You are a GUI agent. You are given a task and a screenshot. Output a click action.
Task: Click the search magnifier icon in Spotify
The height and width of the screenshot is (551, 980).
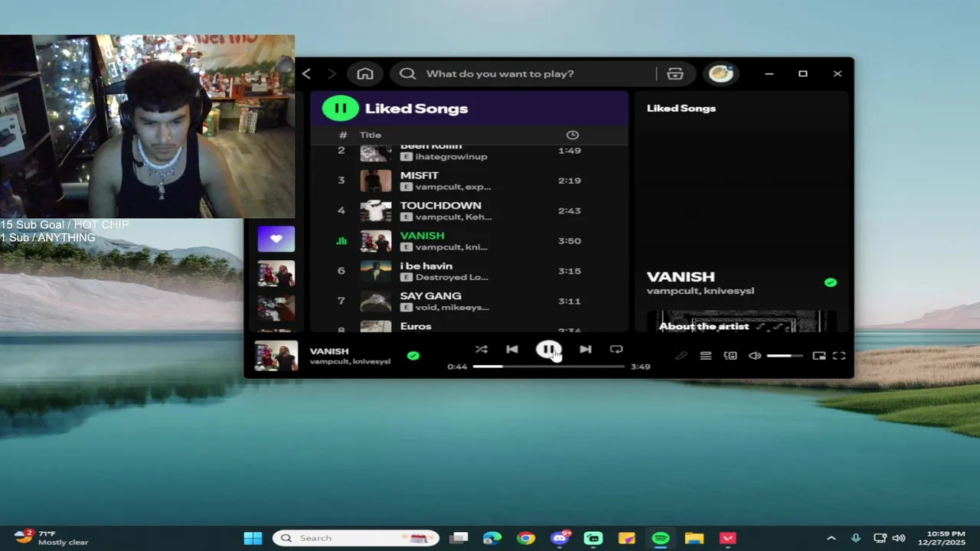tap(407, 73)
